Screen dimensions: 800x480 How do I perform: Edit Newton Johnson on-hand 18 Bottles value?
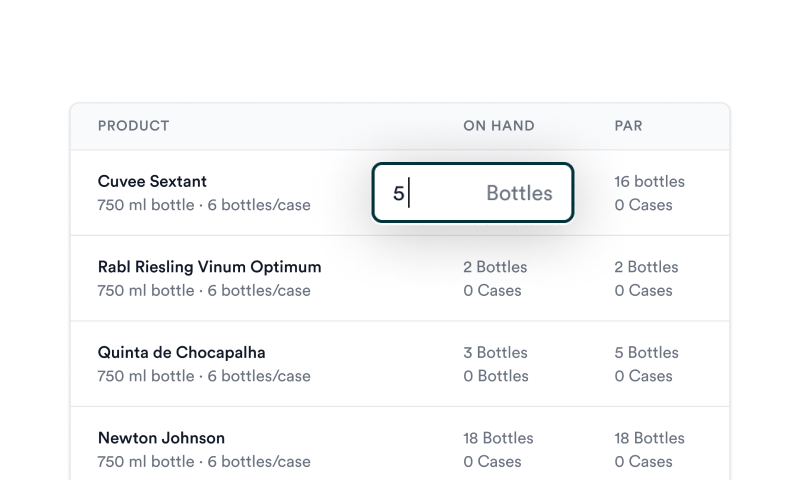point(498,438)
